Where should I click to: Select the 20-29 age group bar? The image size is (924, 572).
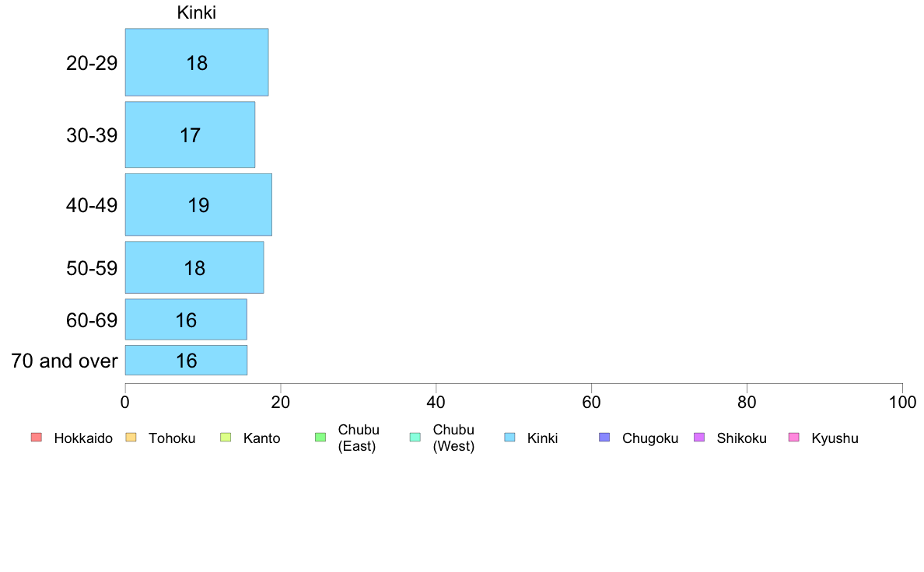click(197, 63)
